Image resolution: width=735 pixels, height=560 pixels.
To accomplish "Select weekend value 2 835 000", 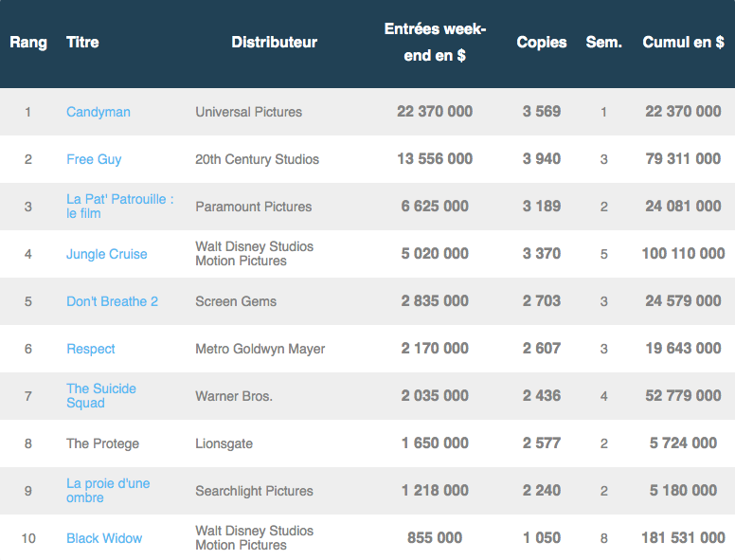I will pyautogui.click(x=435, y=301).
